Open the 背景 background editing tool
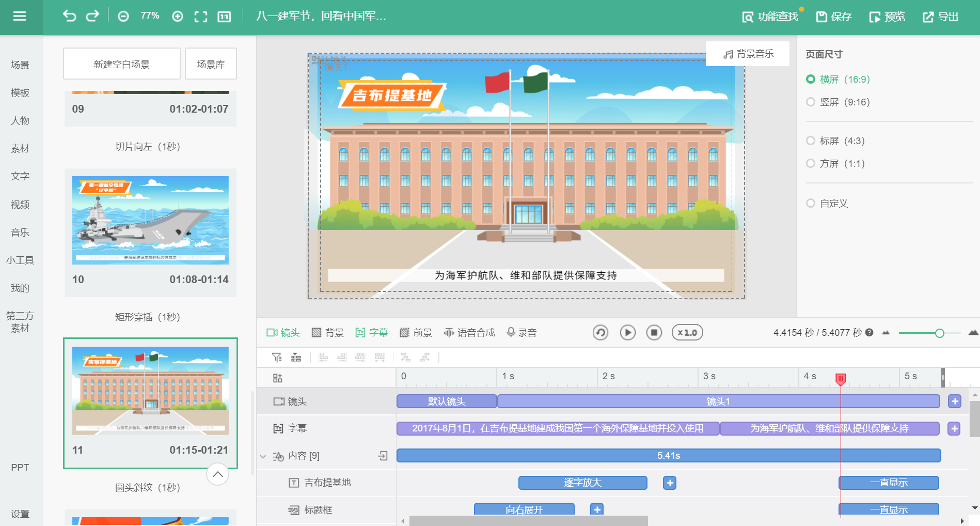This screenshot has height=526, width=980. [329, 332]
